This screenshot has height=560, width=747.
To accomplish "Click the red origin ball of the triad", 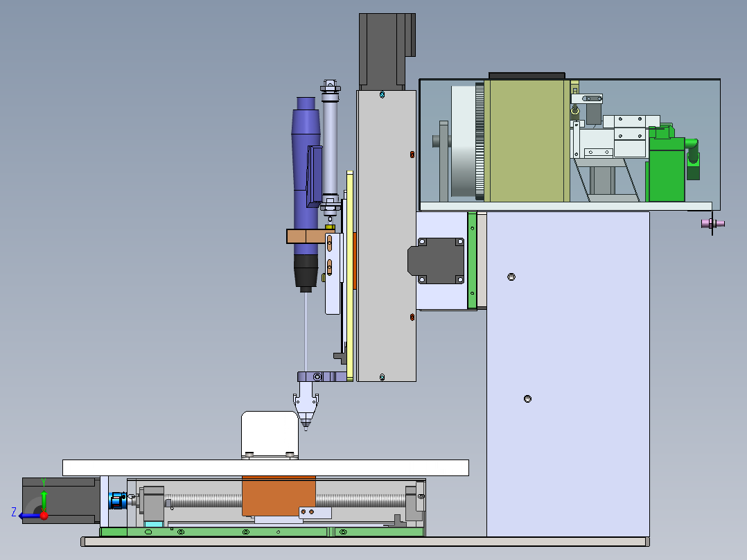I will [44, 516].
